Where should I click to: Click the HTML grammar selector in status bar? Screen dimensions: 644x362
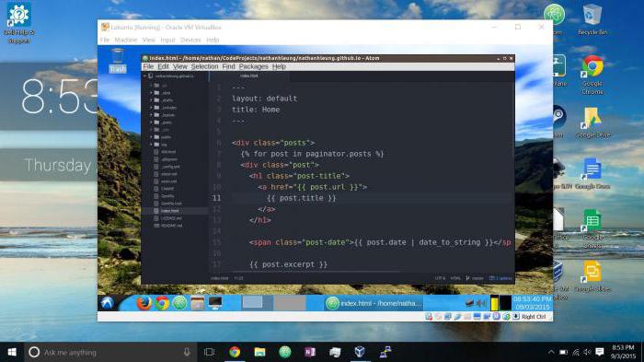pos(455,278)
